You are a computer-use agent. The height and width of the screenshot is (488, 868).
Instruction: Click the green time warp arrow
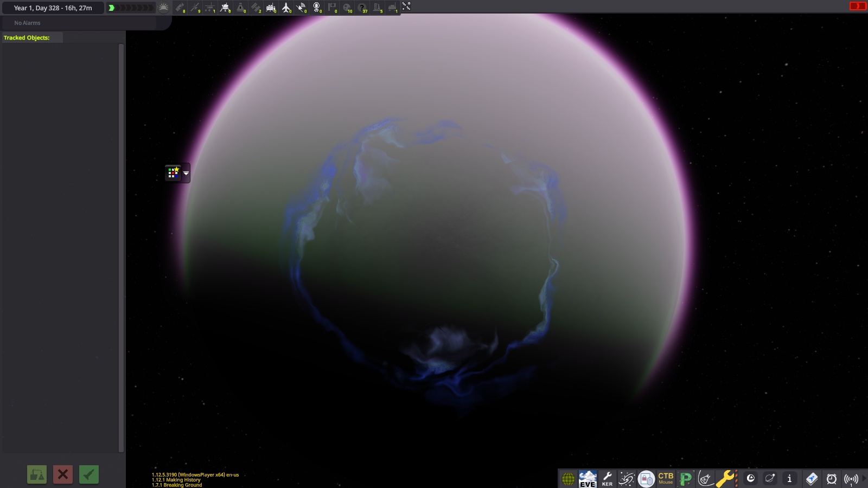111,8
